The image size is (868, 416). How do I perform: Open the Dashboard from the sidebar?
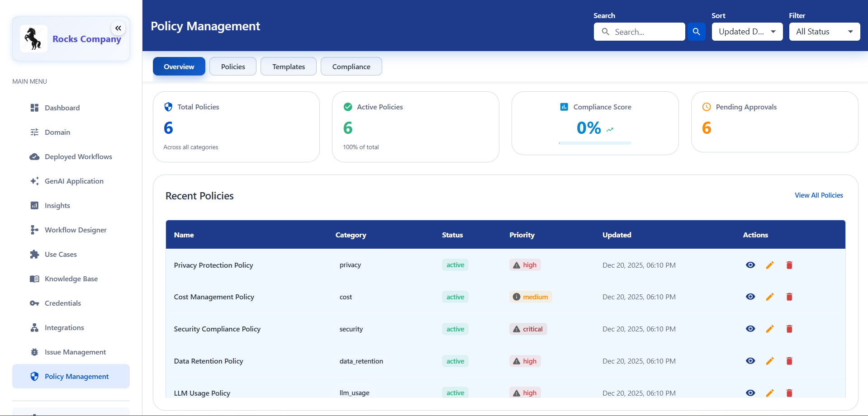(x=62, y=108)
